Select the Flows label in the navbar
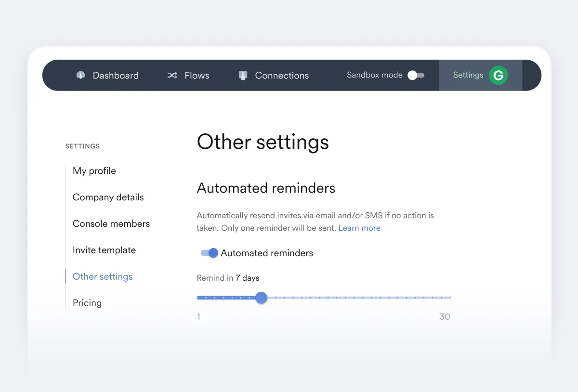This screenshot has height=392, width=578. [197, 76]
